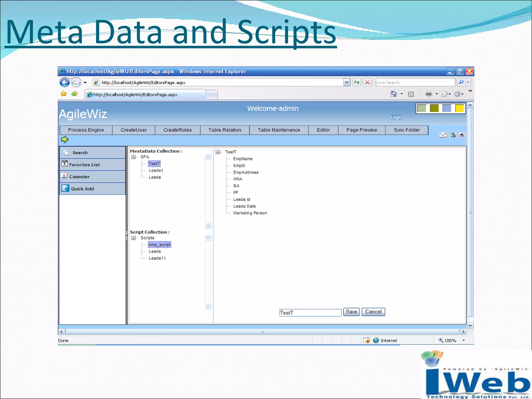This screenshot has width=532, height=399.
Task: Click the Home page icon
Action: [x=394, y=94]
